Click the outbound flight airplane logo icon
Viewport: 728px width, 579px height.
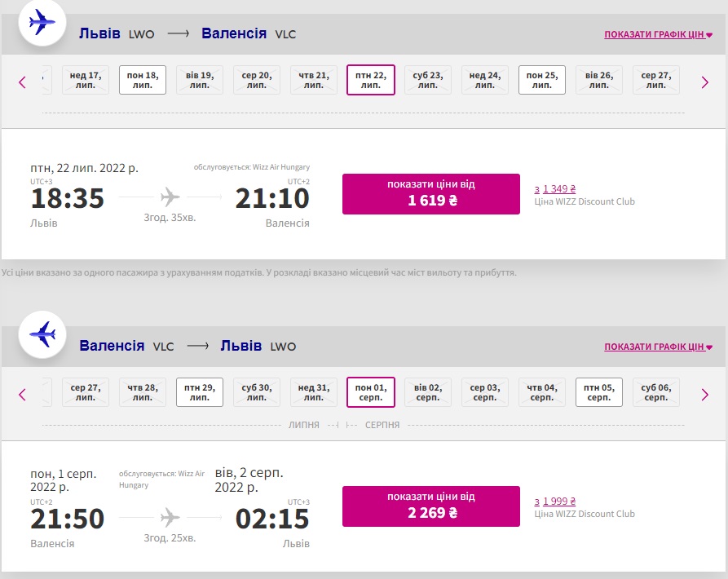(42, 24)
